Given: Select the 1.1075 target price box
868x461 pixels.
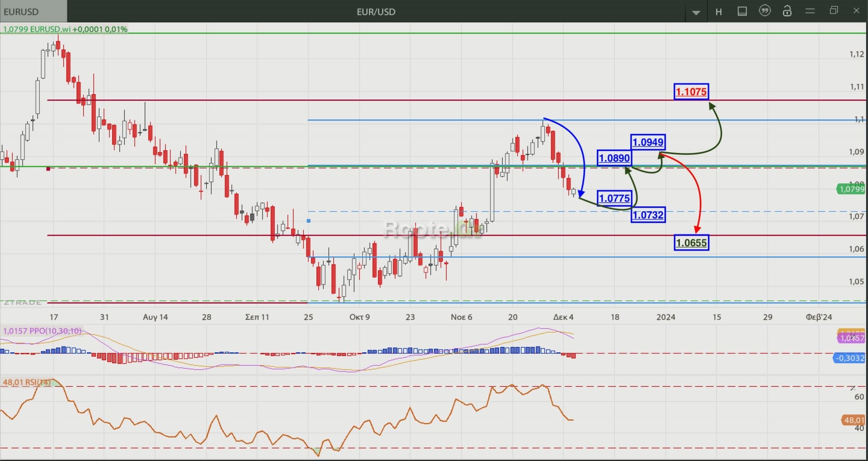Looking at the screenshot, I should 691,92.
